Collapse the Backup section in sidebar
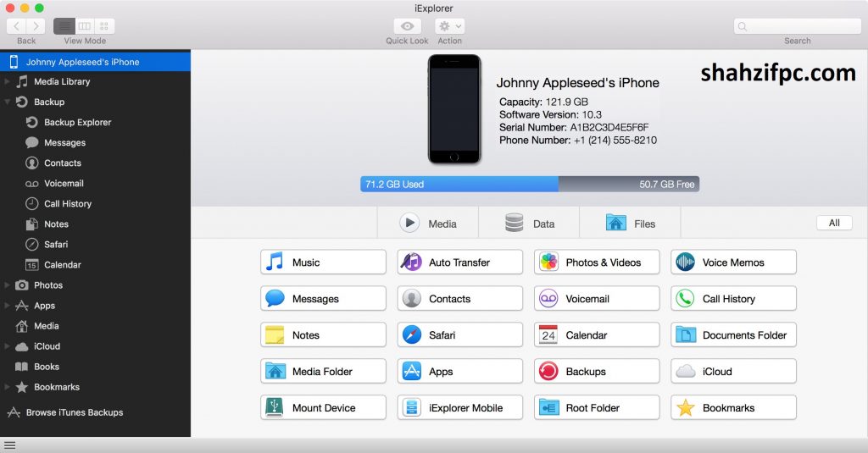This screenshot has height=453, width=868. click(x=8, y=102)
